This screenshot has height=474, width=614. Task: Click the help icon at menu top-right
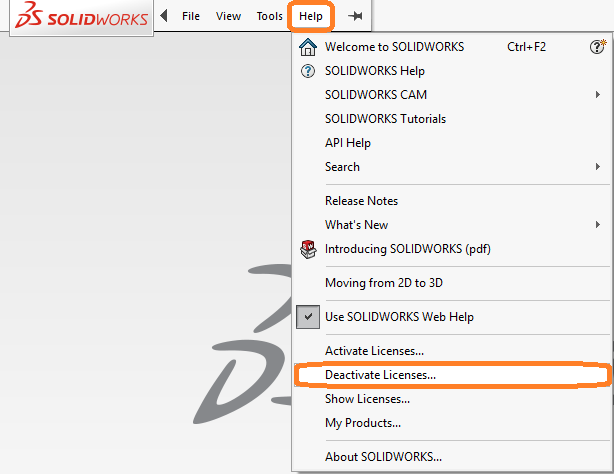coord(597,47)
